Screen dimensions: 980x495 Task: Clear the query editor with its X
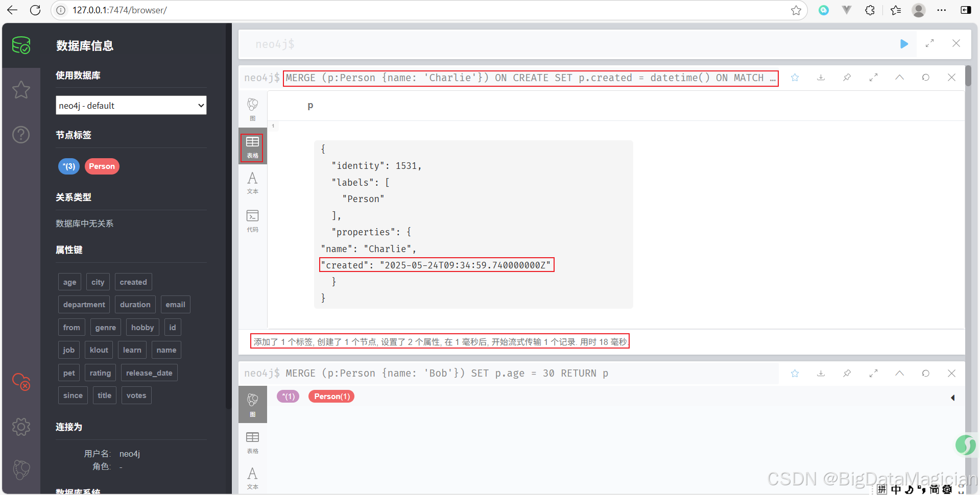coord(956,44)
